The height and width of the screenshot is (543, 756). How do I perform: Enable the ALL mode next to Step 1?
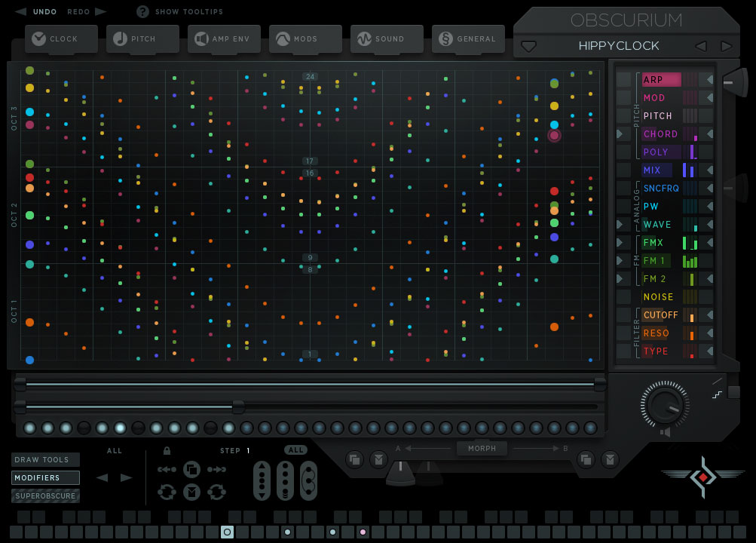295,449
